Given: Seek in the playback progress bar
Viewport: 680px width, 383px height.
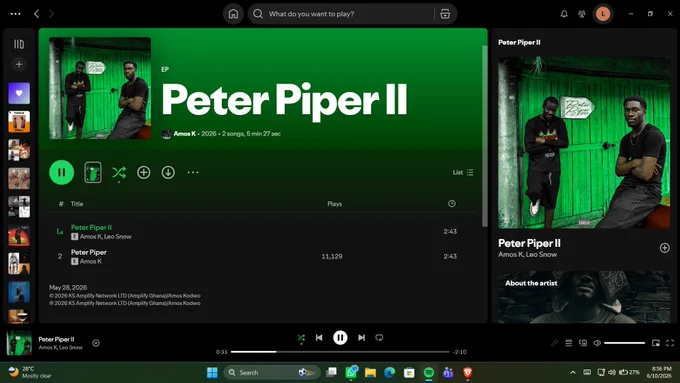Looking at the screenshot, I should point(340,352).
